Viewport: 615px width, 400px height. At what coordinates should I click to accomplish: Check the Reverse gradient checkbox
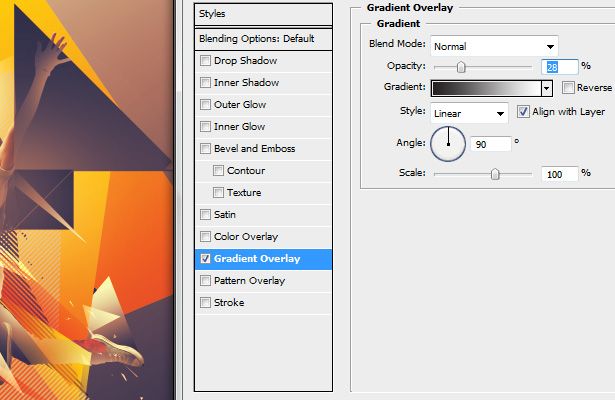click(x=568, y=87)
